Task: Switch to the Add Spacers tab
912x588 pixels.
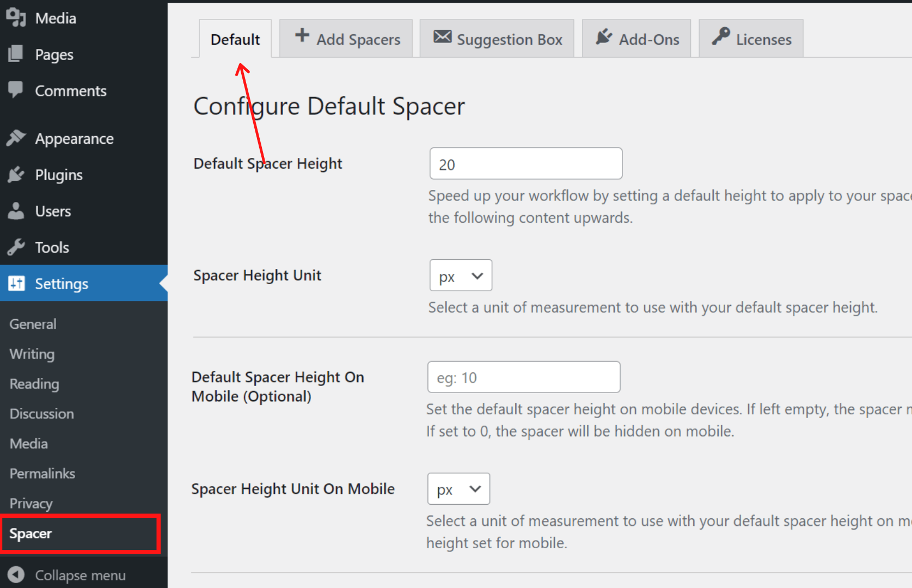Action: (x=346, y=39)
